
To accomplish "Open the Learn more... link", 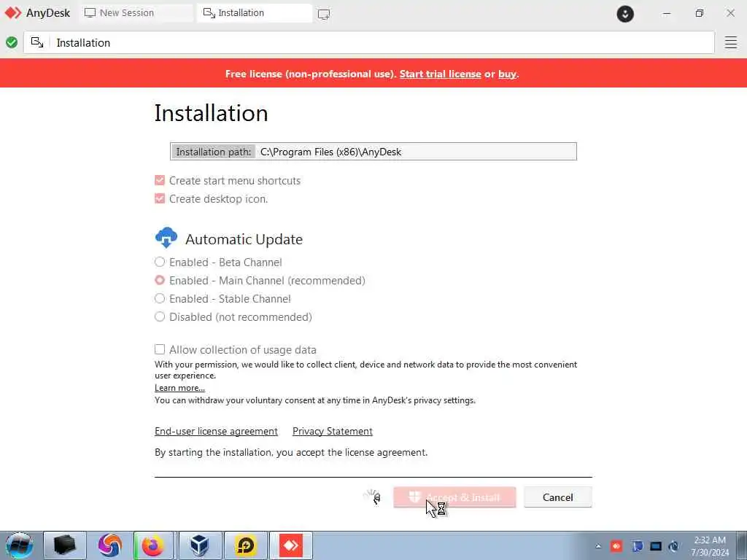I will (179, 388).
